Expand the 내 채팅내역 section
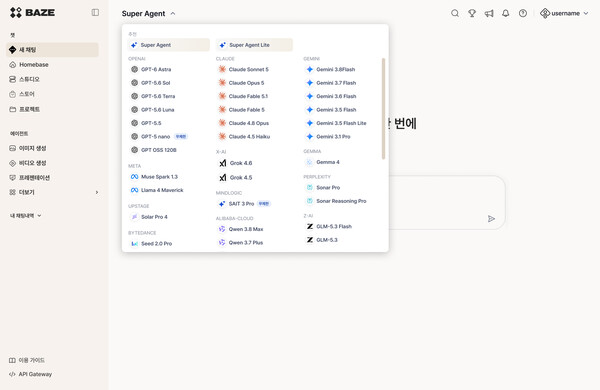 pos(26,215)
